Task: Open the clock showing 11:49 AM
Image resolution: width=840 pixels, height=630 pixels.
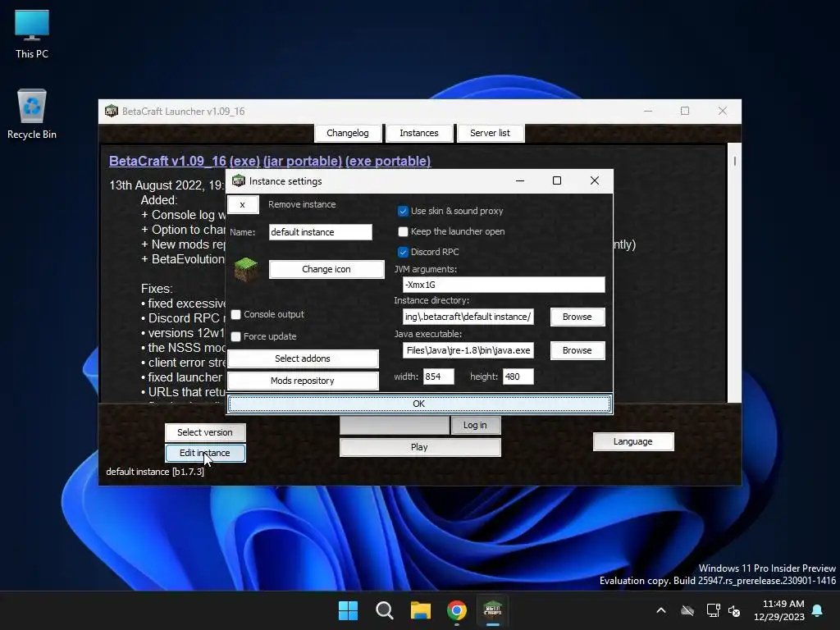Action: click(x=779, y=610)
